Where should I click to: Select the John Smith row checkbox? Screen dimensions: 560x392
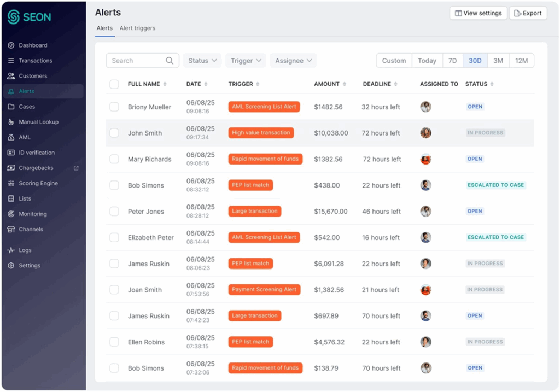click(x=114, y=133)
